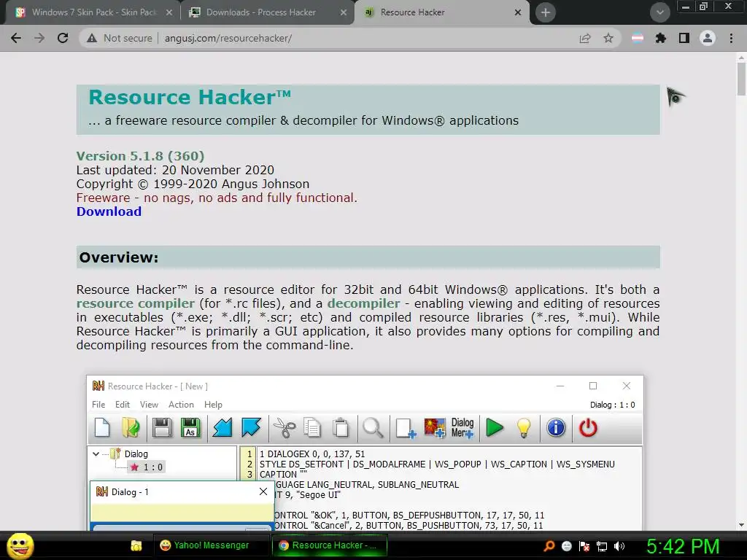
Task: Close the Windows 7 Skin Pack tab
Action: [x=169, y=12]
